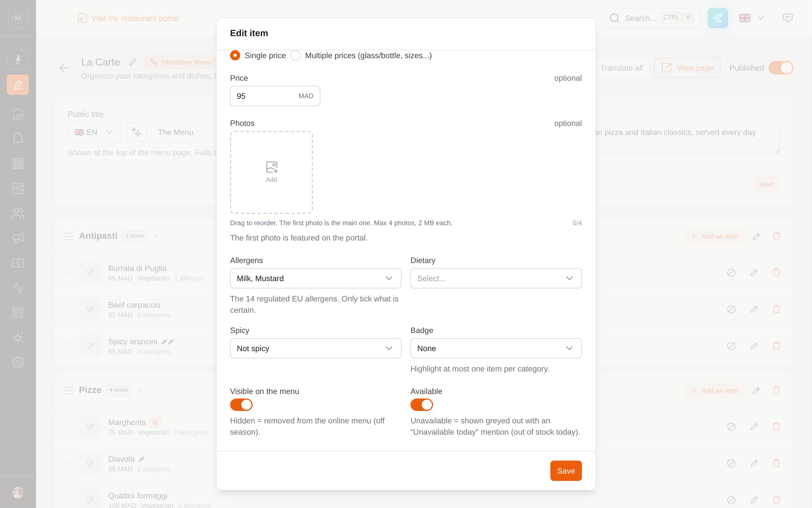
Task: Click The Menu public title field
Action: click(x=184, y=132)
